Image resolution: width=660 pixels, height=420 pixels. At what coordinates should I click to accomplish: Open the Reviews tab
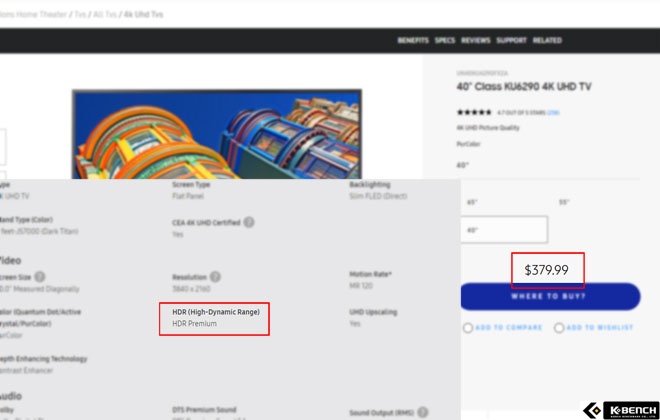pyautogui.click(x=476, y=40)
